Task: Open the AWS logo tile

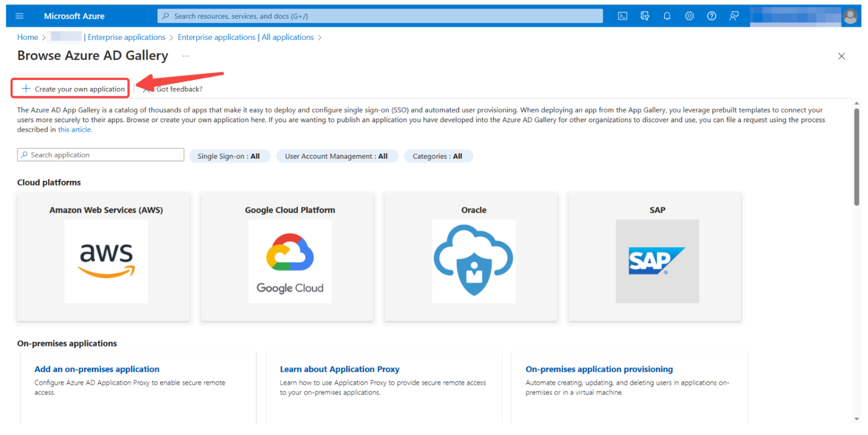Action: [x=106, y=261]
